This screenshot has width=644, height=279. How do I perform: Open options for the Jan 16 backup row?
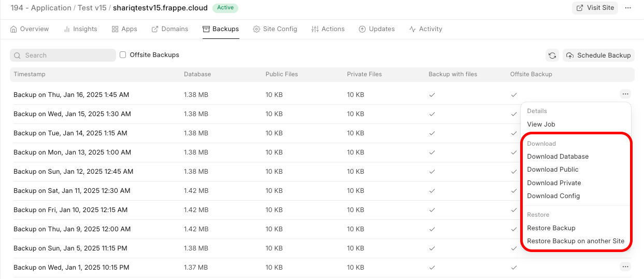point(625,94)
